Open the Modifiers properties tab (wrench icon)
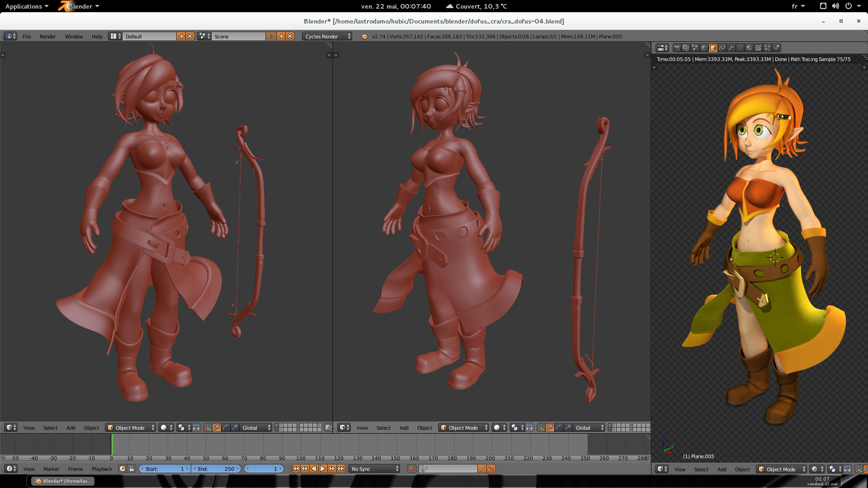The height and width of the screenshot is (488, 868). point(731,48)
